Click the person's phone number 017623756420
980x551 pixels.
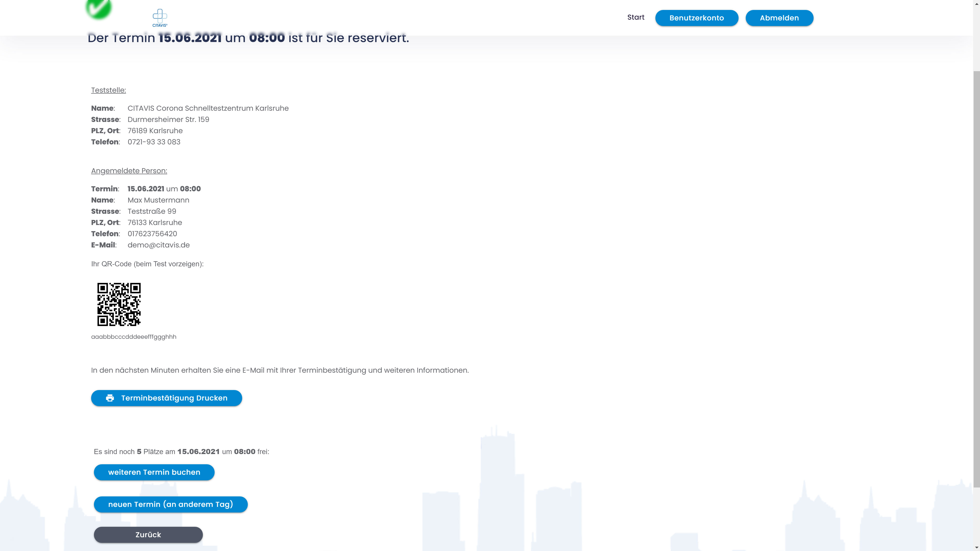[x=152, y=234]
